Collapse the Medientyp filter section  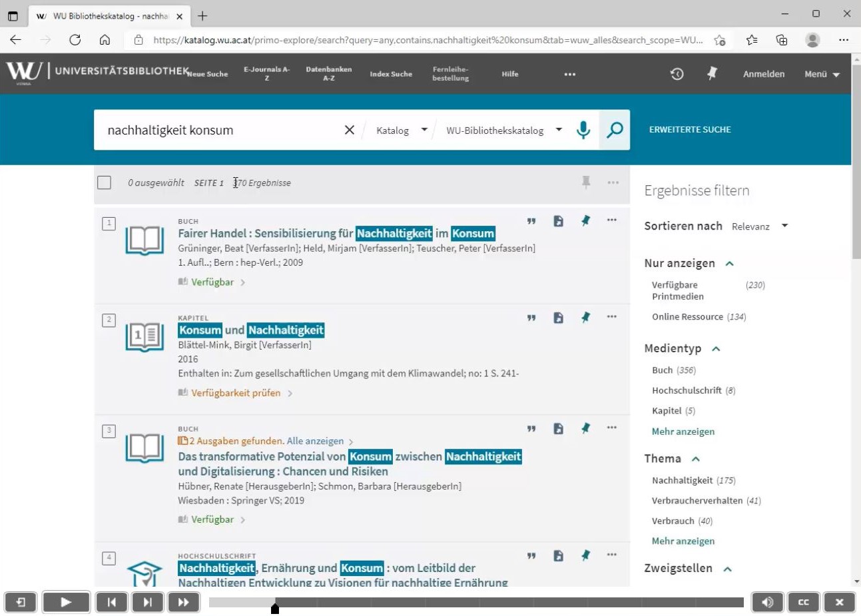pyautogui.click(x=717, y=349)
